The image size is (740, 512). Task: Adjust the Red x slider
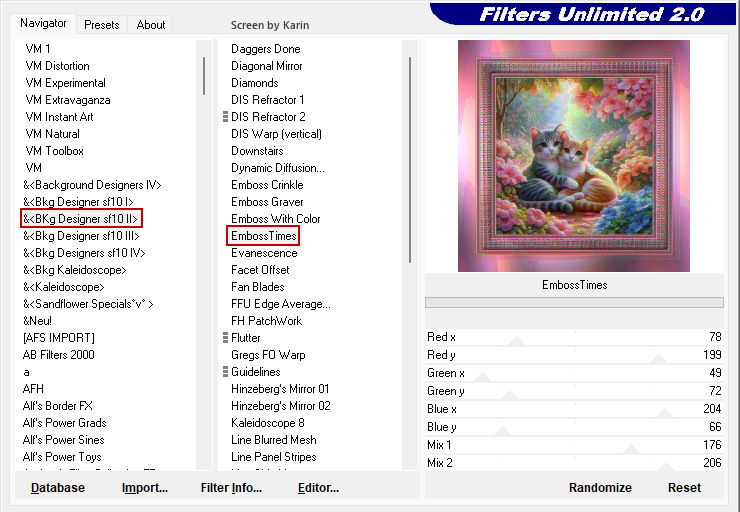[516, 340]
